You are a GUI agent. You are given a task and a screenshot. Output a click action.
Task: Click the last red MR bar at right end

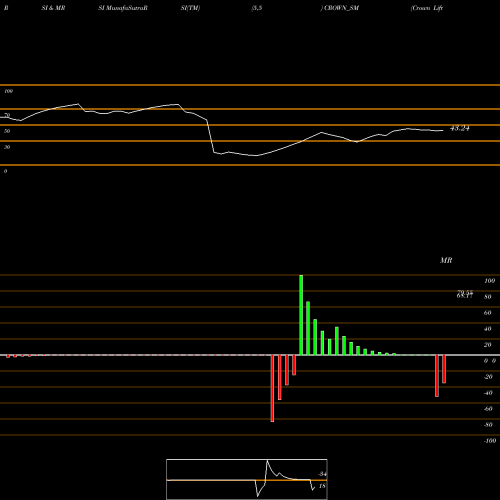(x=444, y=369)
